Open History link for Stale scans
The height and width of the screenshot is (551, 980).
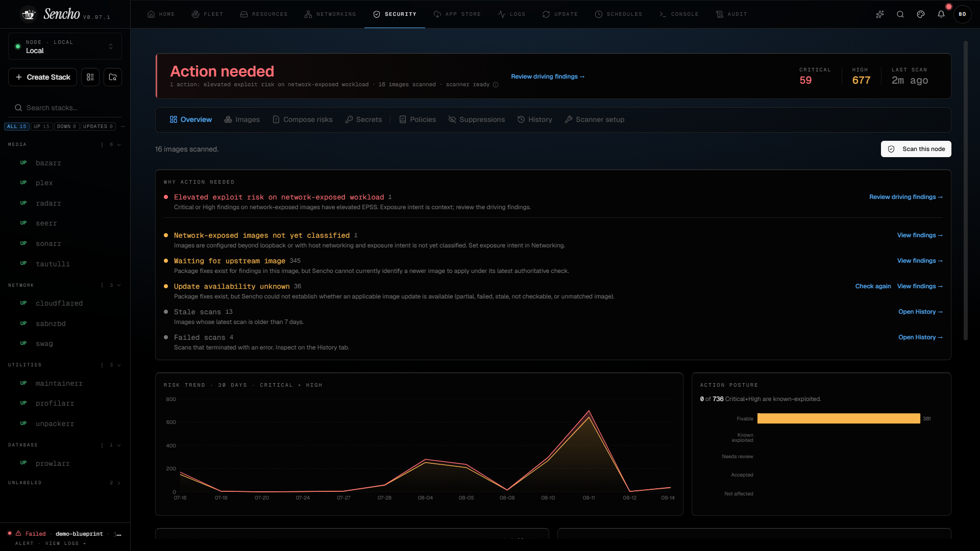coord(920,312)
